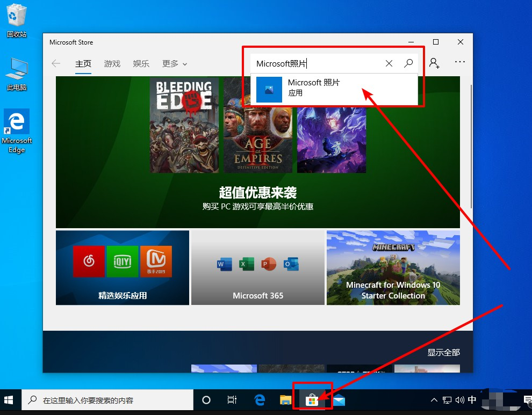Open Cortana circle in taskbar
The width and height of the screenshot is (532, 415).
pos(206,401)
